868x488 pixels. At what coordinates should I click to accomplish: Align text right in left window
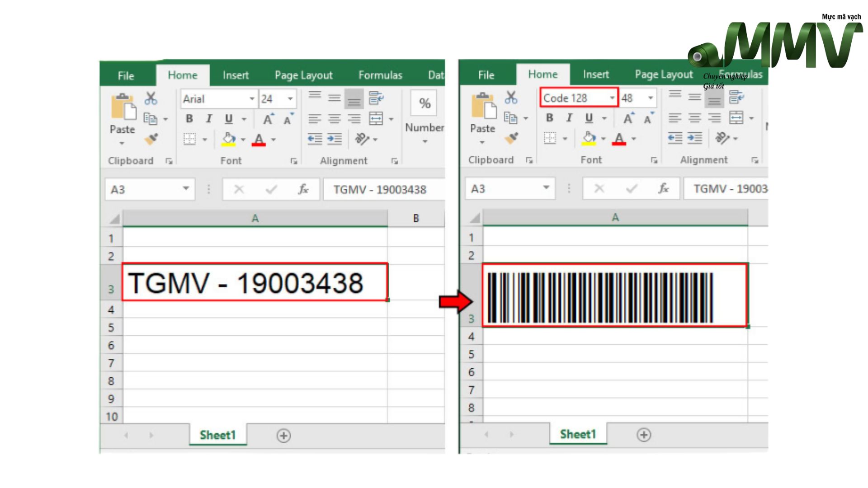(354, 119)
